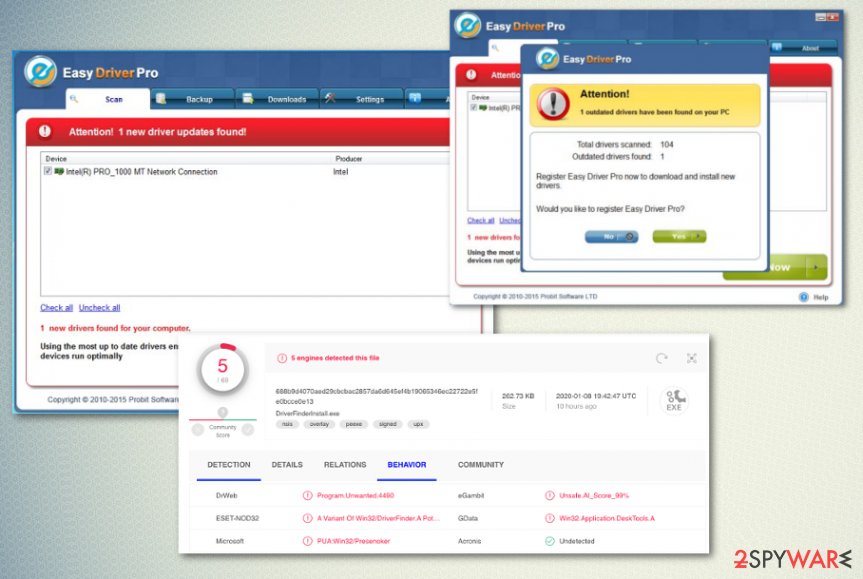Open the COMMUNITY tab
The width and height of the screenshot is (863, 579).
(x=480, y=465)
